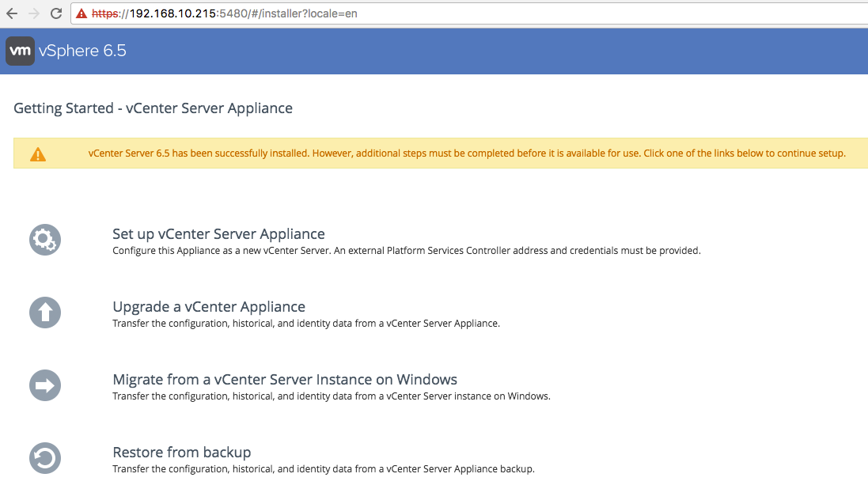Click the installation warning banner message

[x=467, y=153]
